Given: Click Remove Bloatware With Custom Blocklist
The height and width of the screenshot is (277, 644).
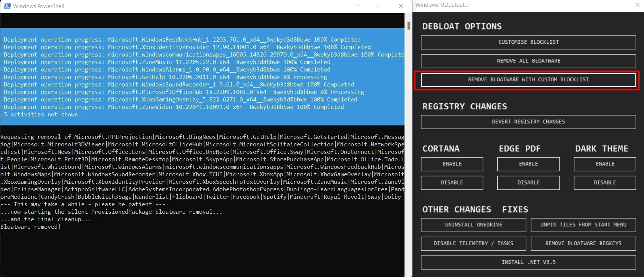Looking at the screenshot, I should [x=528, y=80].
